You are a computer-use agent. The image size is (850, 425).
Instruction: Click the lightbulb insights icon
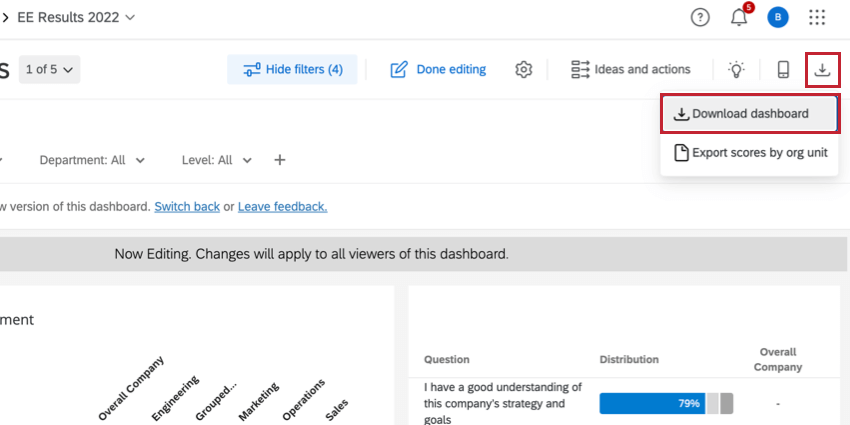(x=736, y=69)
